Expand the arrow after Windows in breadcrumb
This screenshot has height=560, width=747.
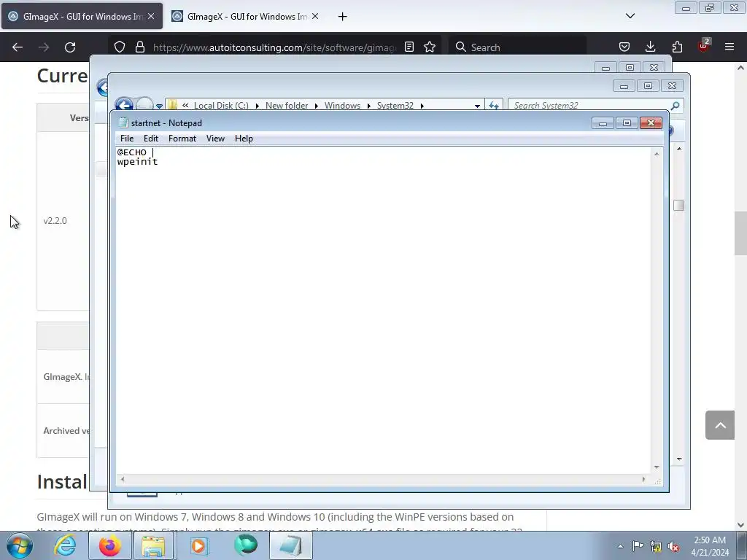click(368, 106)
